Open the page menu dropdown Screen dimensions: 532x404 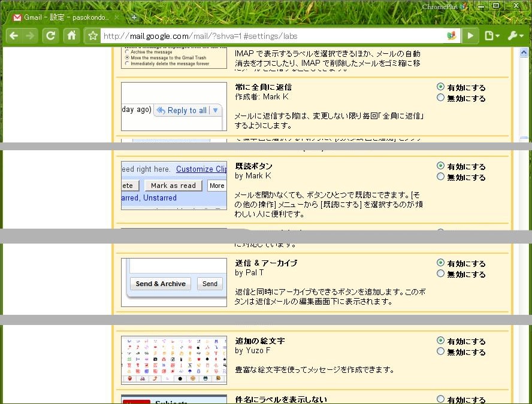point(492,36)
